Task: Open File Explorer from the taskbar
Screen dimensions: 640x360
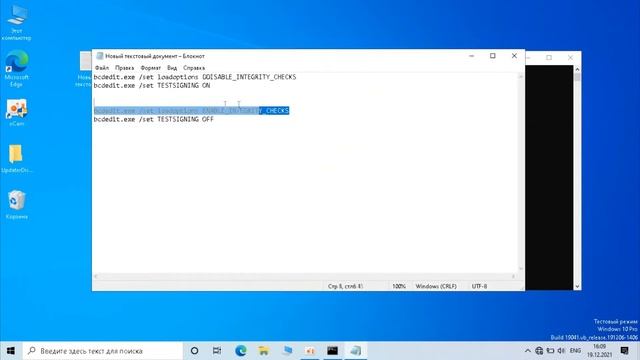Action: coord(264,351)
